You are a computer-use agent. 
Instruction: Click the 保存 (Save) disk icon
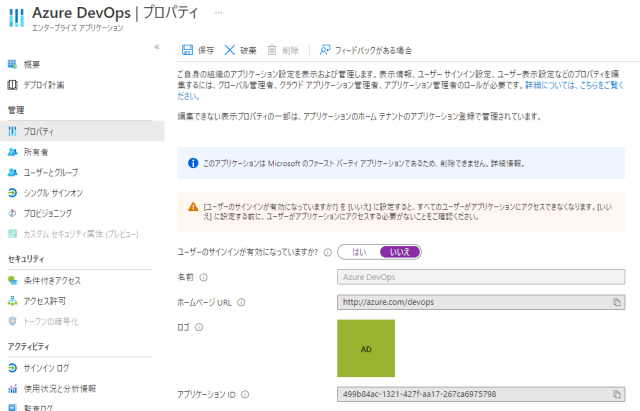coord(187,50)
